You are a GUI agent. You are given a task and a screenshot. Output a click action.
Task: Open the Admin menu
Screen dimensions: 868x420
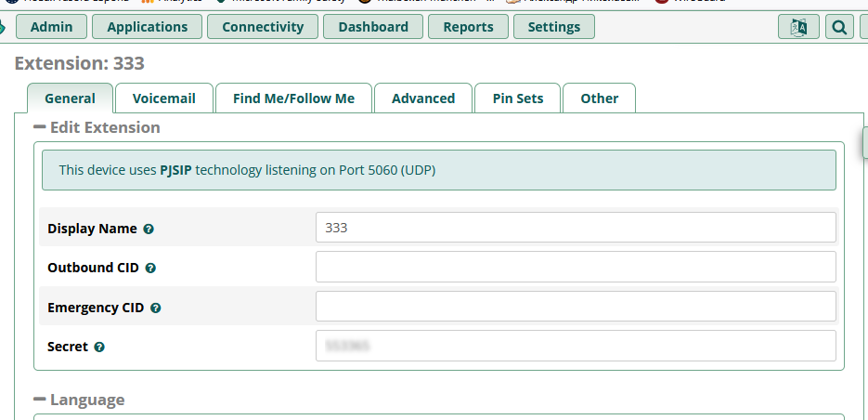tap(52, 27)
